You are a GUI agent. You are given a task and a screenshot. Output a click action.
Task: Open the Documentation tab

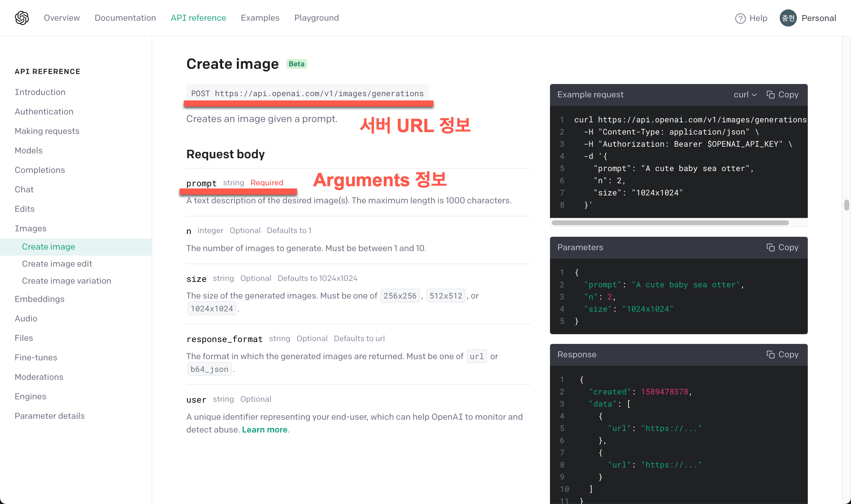coord(125,18)
